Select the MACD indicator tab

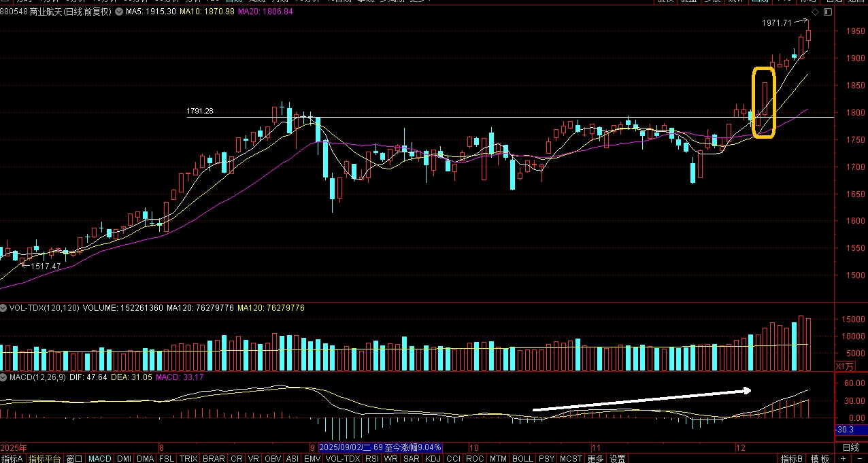[x=100, y=458]
